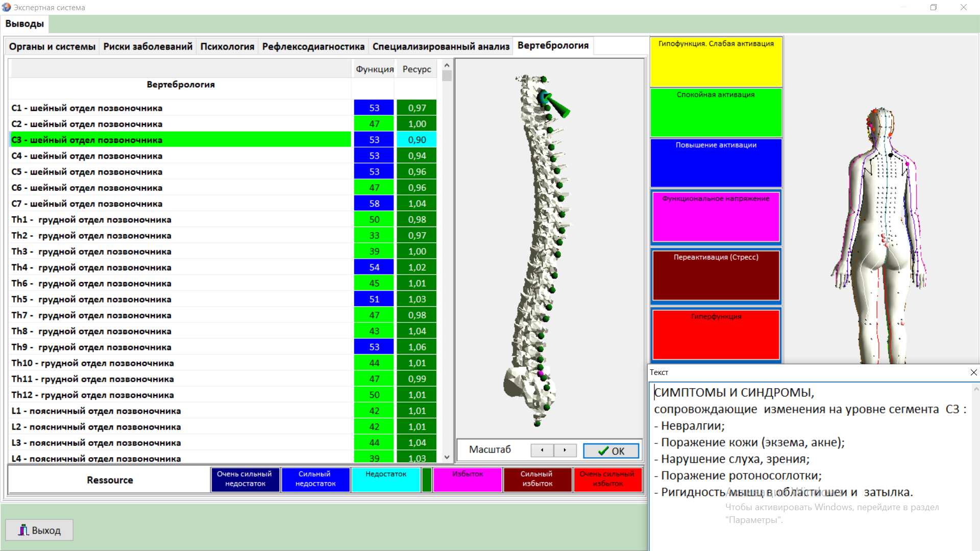Click Очень сильный недостаток legend box
The height and width of the screenshot is (551, 980).
coord(245,479)
